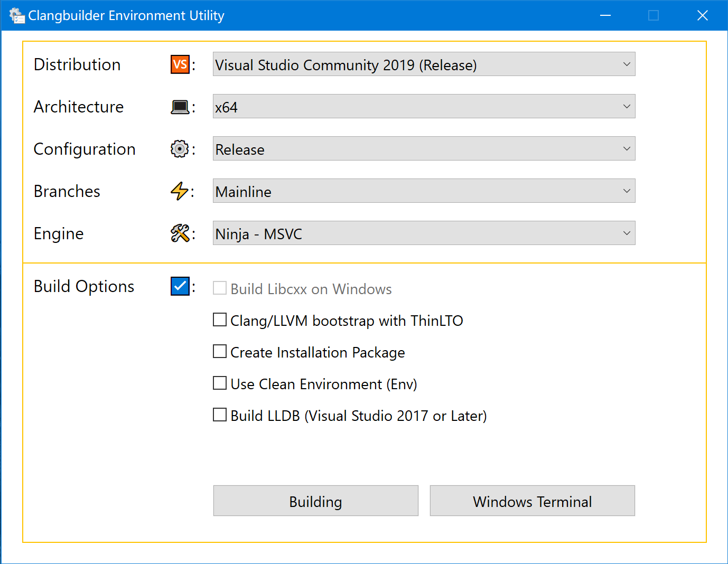Click the Engine label text
The width and height of the screenshot is (728, 564).
click(x=59, y=234)
